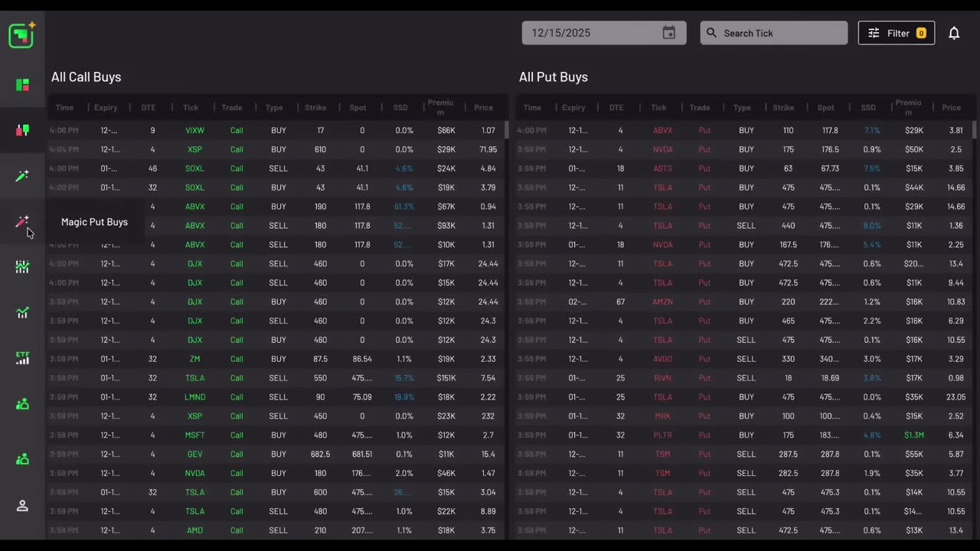Open the ETF sidebar icon
The width and height of the screenshot is (980, 551).
(x=22, y=357)
